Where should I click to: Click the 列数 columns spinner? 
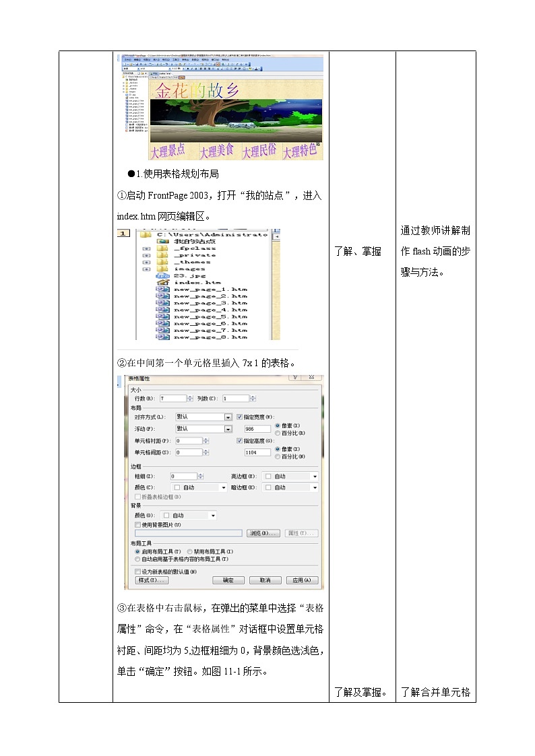click(253, 399)
